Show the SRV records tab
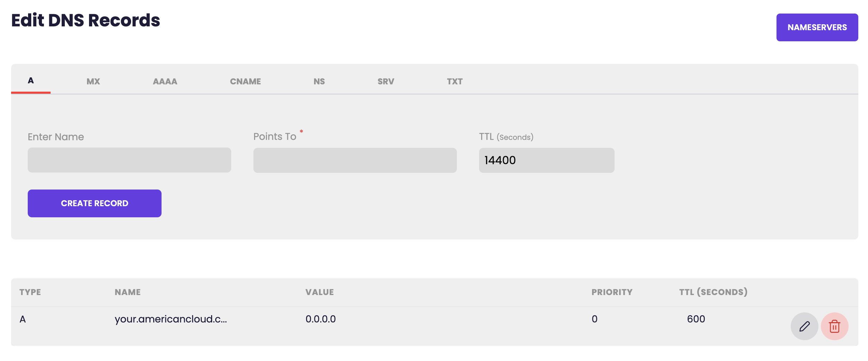 coord(386,82)
